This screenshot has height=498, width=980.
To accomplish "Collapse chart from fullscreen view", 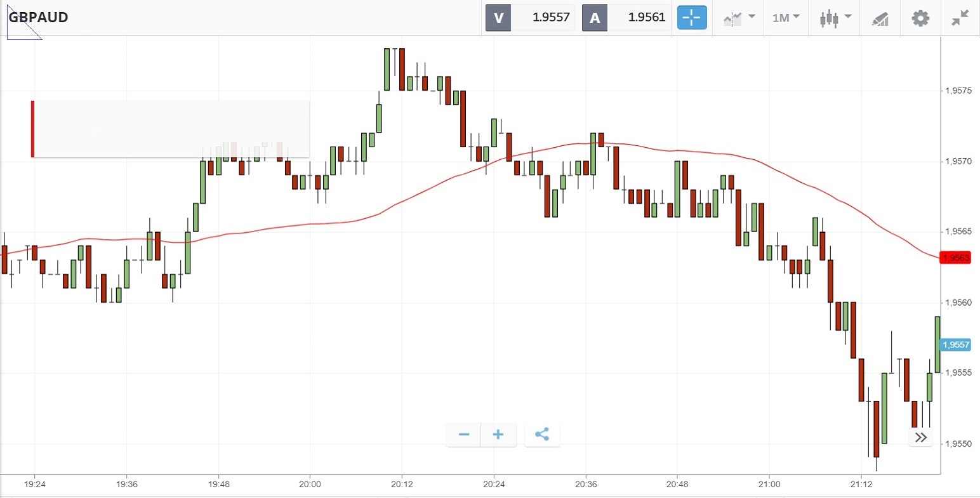I will coord(960,18).
